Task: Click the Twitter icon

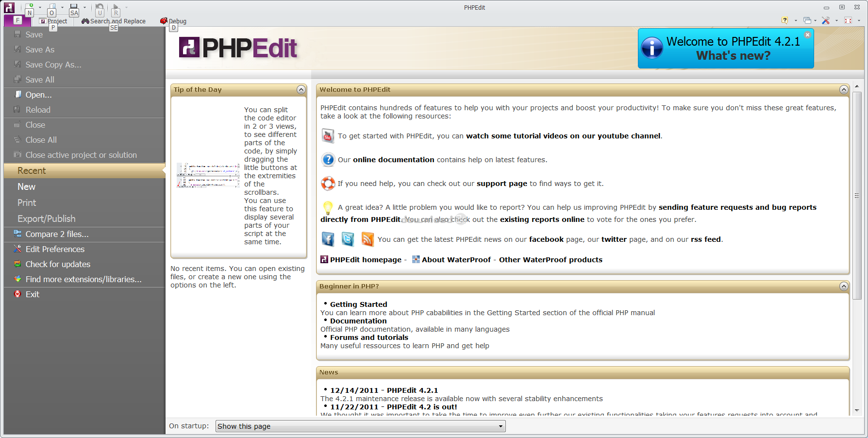Action: [x=348, y=239]
